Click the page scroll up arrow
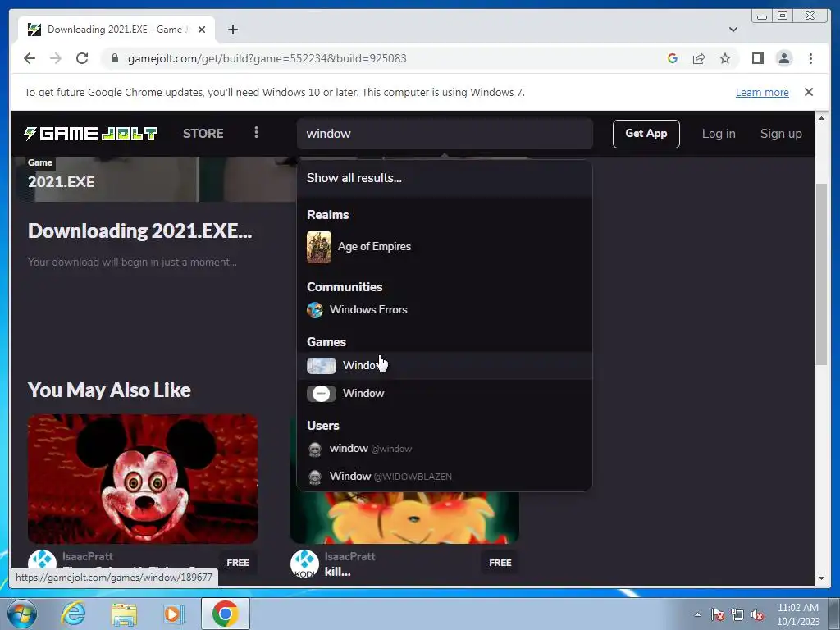Viewport: 840px width, 630px height. tap(821, 118)
